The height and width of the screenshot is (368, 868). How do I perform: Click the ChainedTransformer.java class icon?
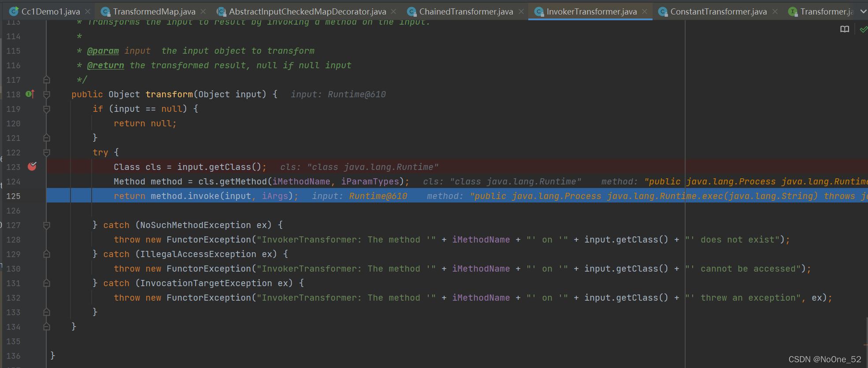(412, 11)
